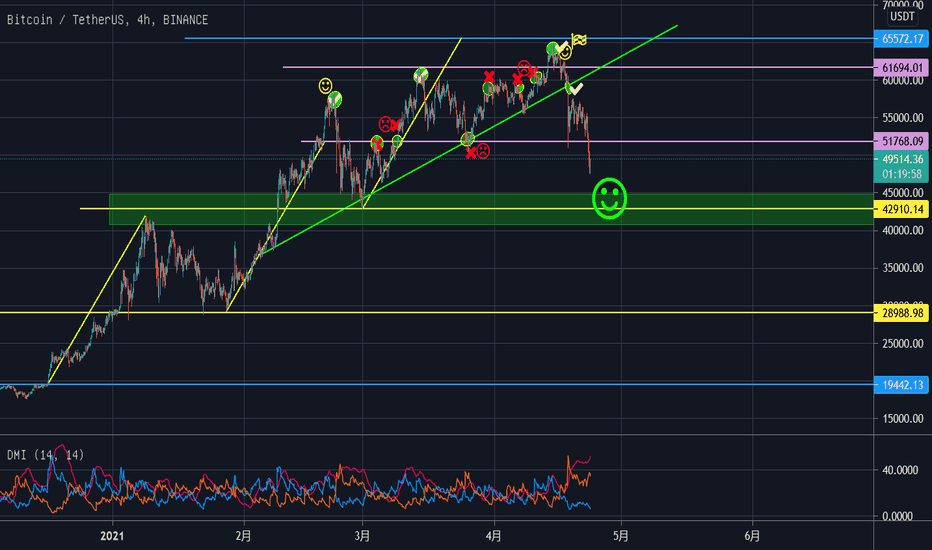This screenshot has height=550, width=932.
Task: Select the yellow smiley above the February peak
Action: [x=325, y=86]
